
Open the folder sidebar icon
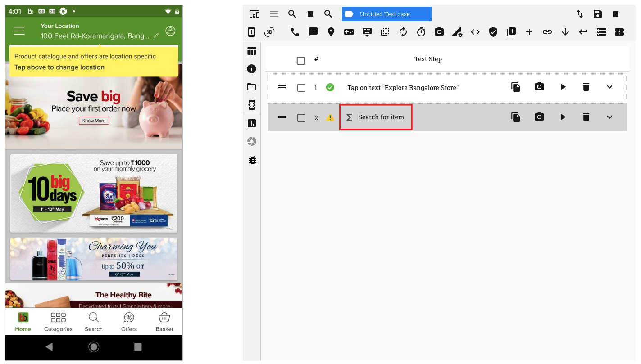[252, 87]
